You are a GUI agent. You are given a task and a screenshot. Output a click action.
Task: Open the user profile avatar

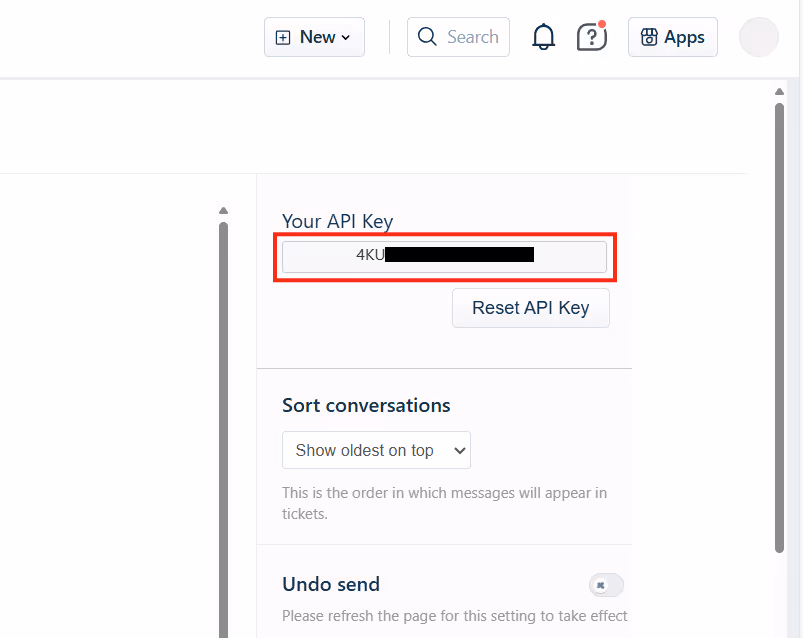(x=758, y=37)
